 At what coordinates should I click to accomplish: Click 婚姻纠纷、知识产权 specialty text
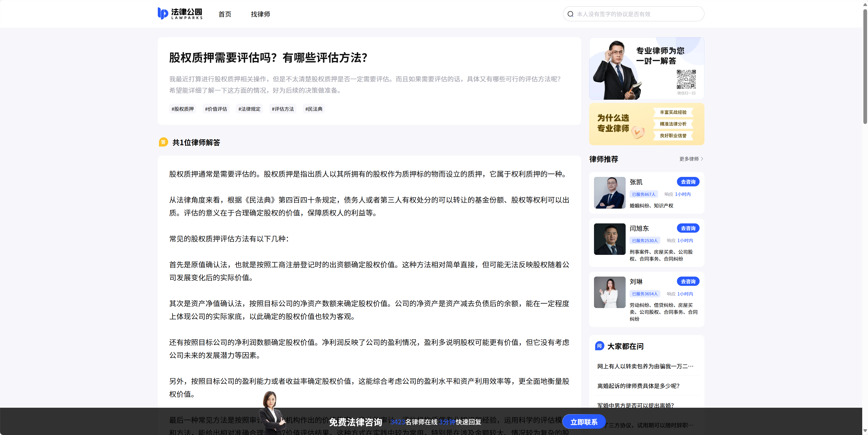click(x=651, y=206)
